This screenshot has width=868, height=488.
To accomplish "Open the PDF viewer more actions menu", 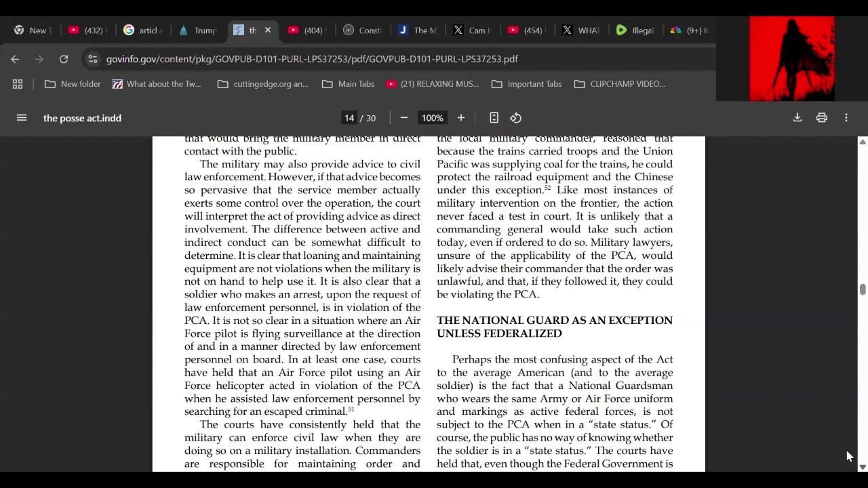I will coord(846,118).
